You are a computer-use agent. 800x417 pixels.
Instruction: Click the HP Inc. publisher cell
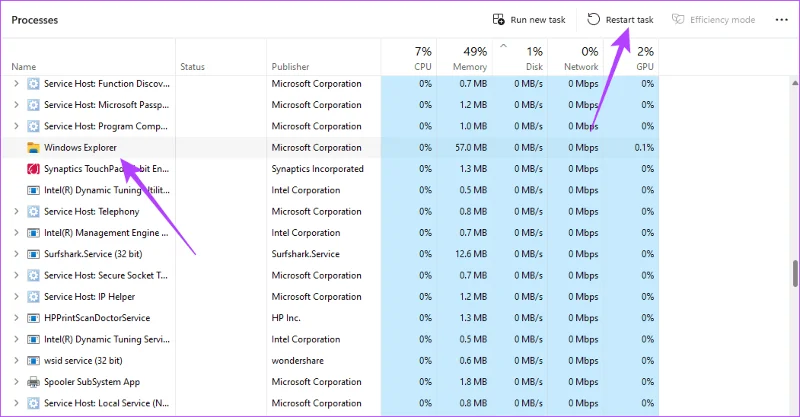[286, 318]
